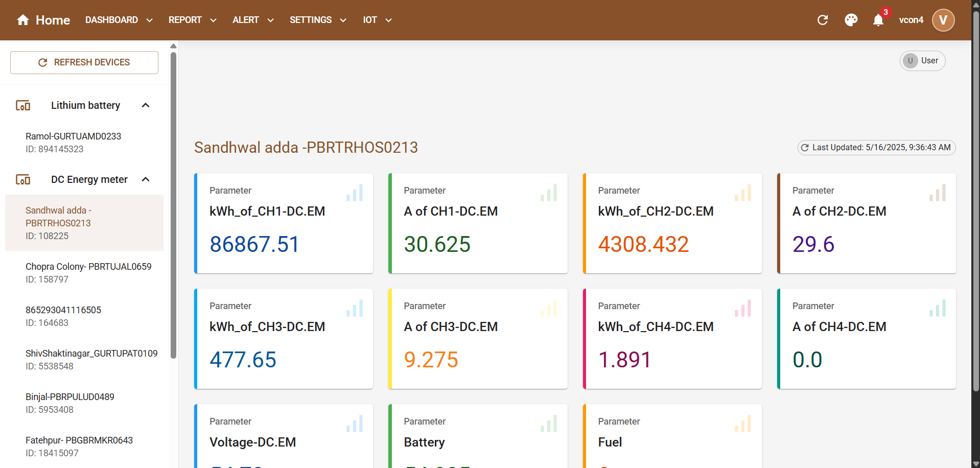Click the vcon4 username
This screenshot has height=468, width=980.
[911, 20]
